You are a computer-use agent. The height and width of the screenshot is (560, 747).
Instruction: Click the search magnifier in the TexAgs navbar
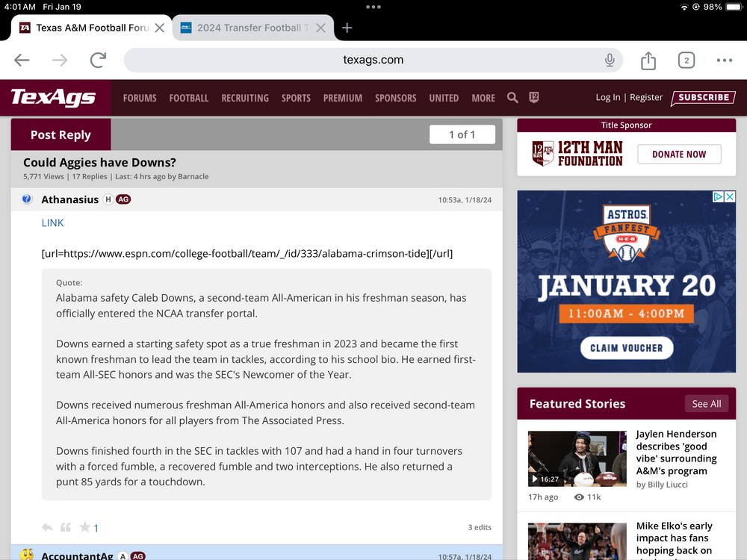click(512, 98)
